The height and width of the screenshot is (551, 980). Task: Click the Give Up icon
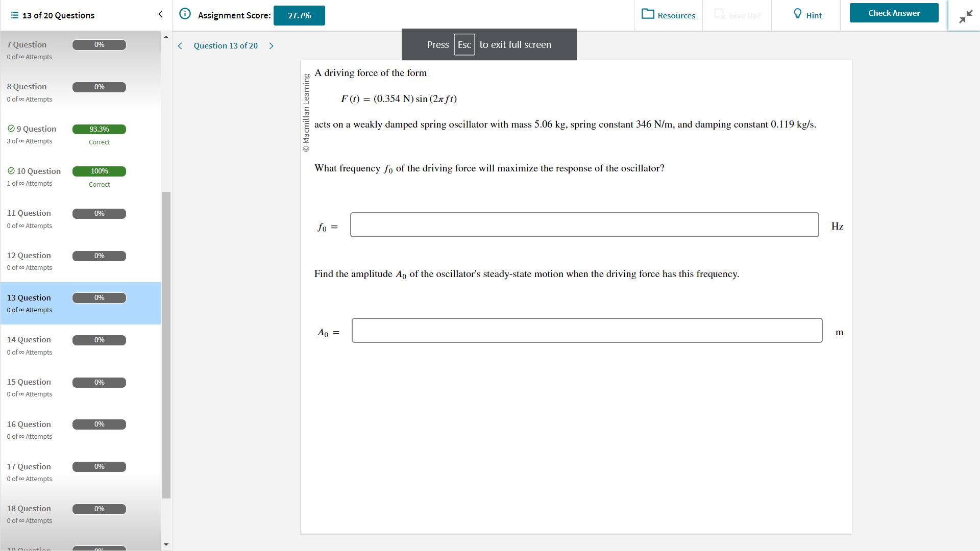[x=719, y=14]
